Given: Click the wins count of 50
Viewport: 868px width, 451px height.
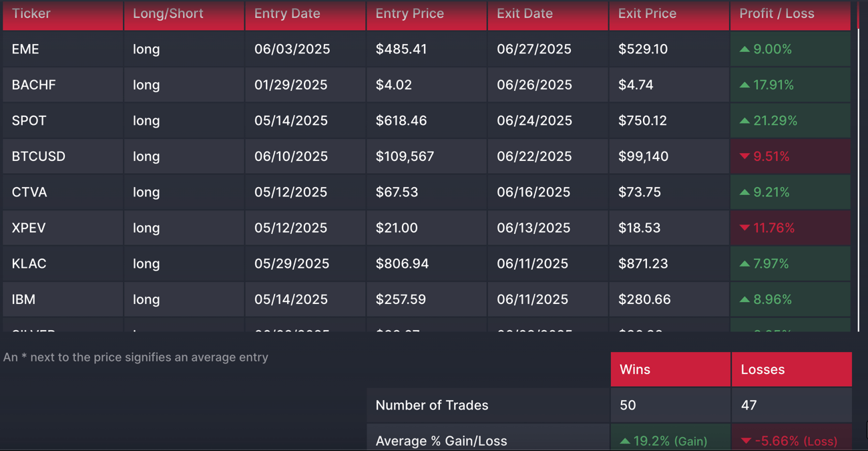Looking at the screenshot, I should click(x=628, y=405).
